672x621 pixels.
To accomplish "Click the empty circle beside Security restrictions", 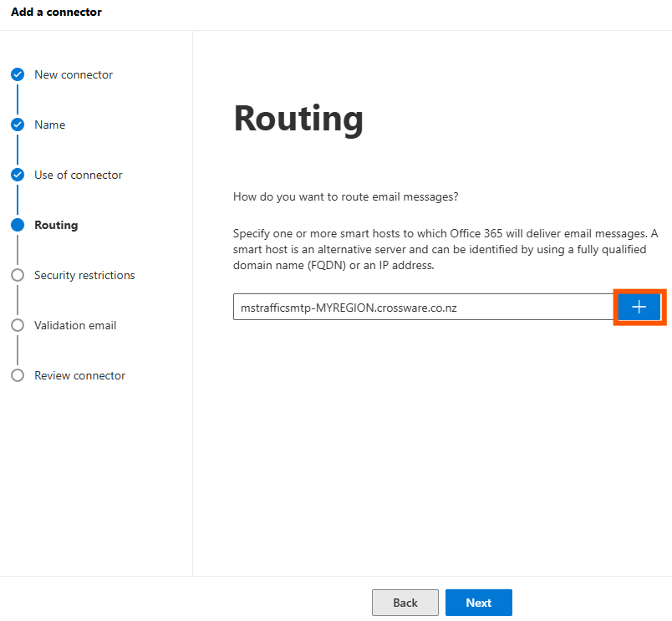I will click(18, 275).
